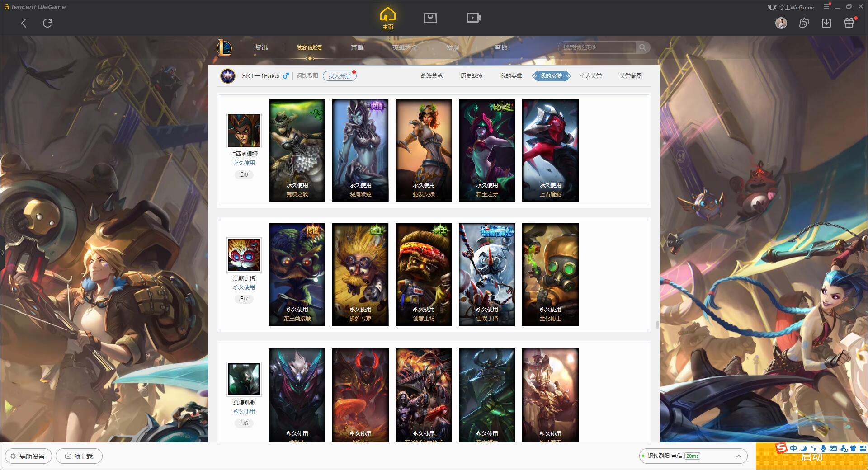Viewport: 868px width, 470px height.
Task: Open the 雪默丁格 skin card
Action: pos(487,274)
